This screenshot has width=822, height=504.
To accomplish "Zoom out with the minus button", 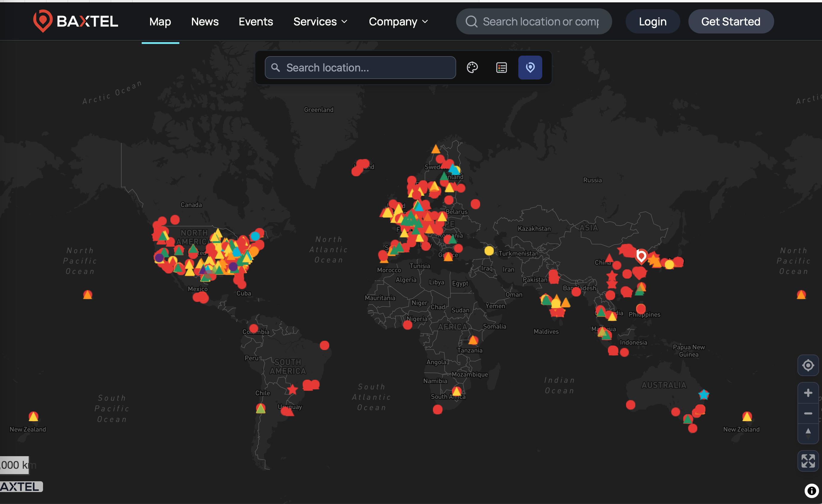I will pyautogui.click(x=808, y=413).
